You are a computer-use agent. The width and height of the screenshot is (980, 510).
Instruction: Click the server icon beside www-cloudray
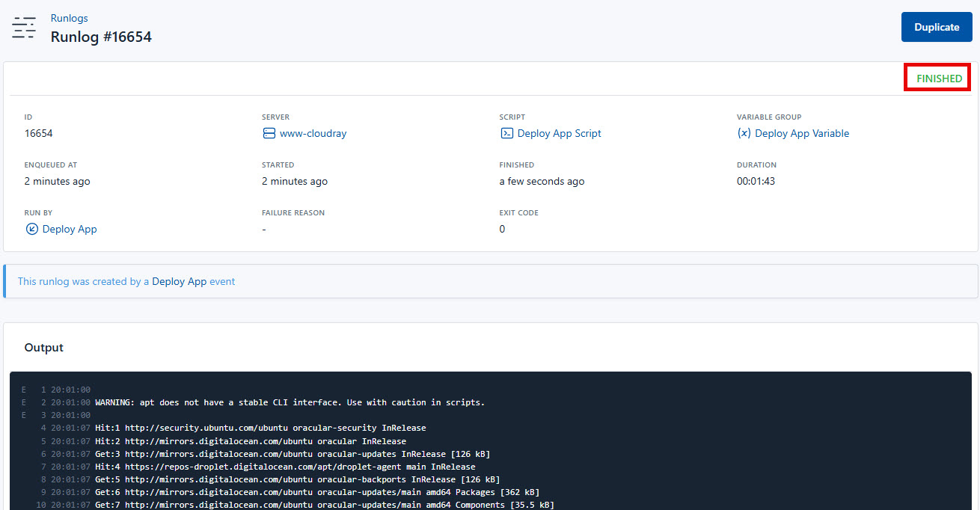pos(269,133)
